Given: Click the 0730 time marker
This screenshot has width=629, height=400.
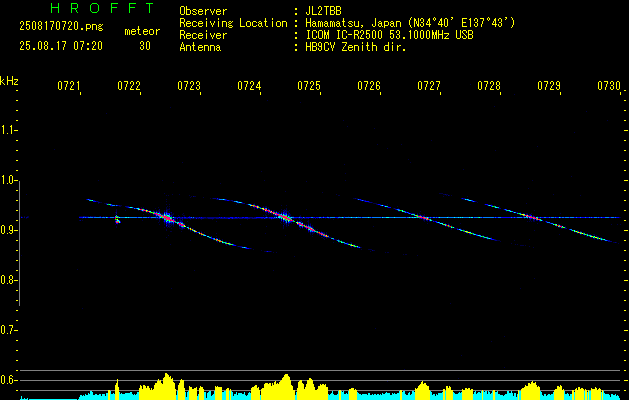Looking at the screenshot, I should [x=609, y=86].
